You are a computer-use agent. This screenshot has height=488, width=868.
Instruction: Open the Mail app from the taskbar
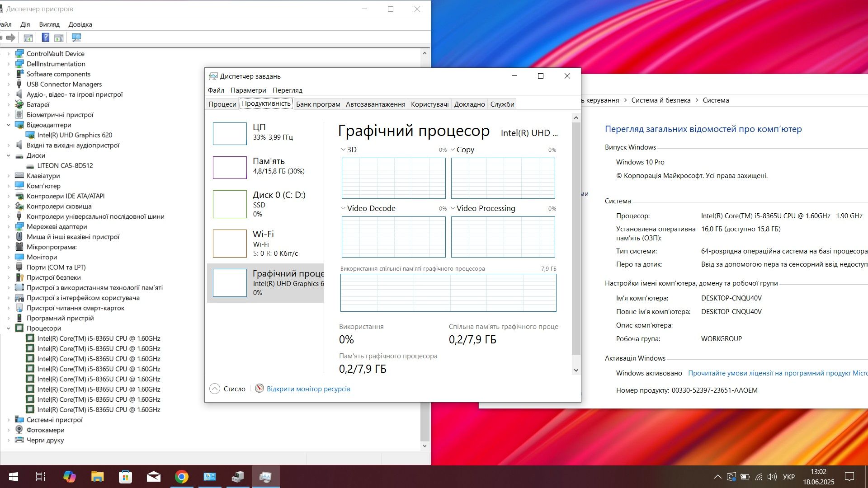[x=153, y=477]
